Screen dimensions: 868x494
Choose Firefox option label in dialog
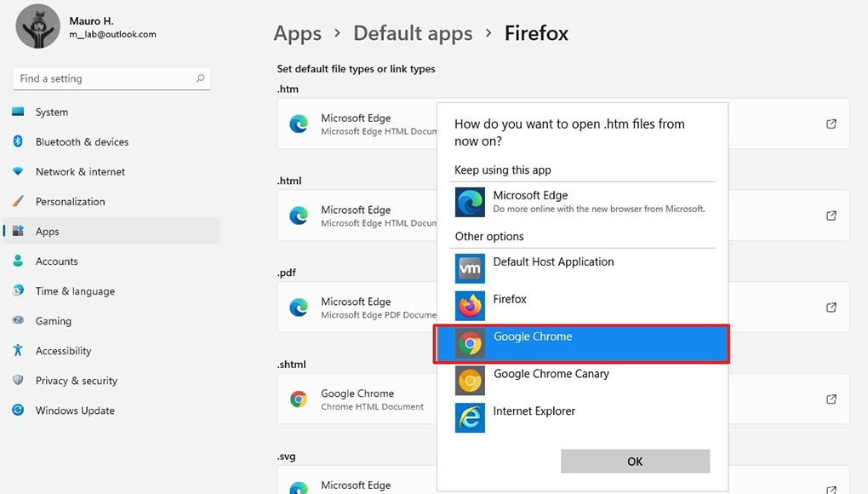(x=510, y=299)
